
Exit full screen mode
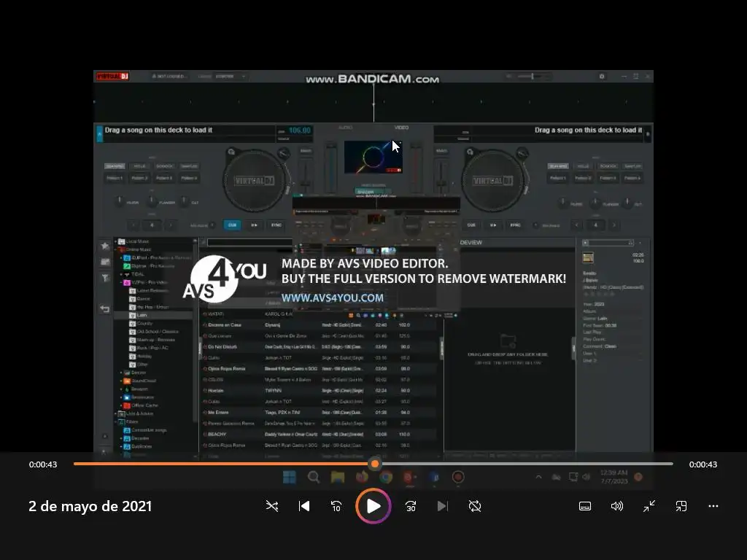click(x=649, y=506)
